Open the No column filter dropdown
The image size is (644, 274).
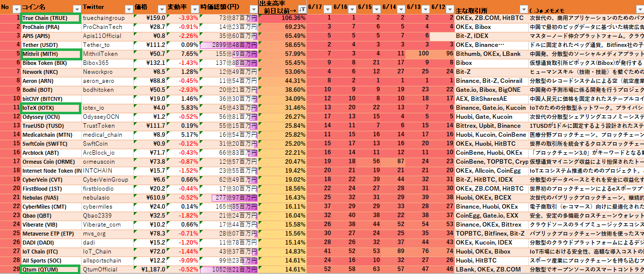click(16, 9)
